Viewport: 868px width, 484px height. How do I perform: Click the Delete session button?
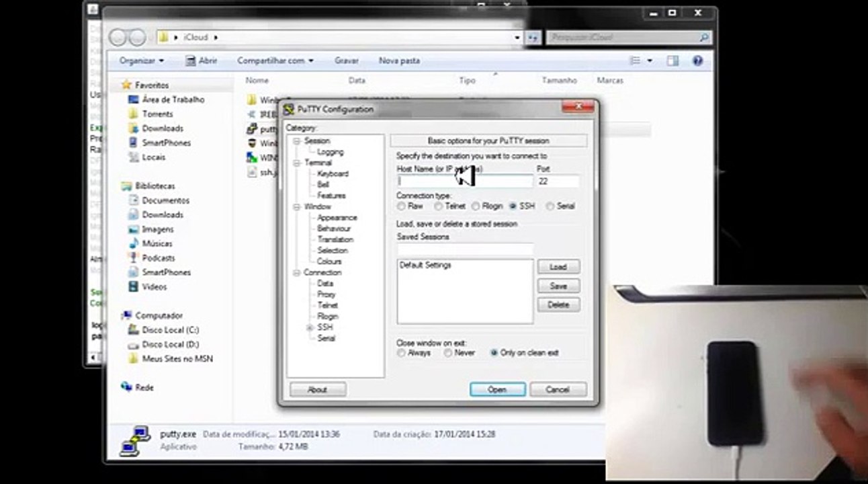click(x=558, y=305)
